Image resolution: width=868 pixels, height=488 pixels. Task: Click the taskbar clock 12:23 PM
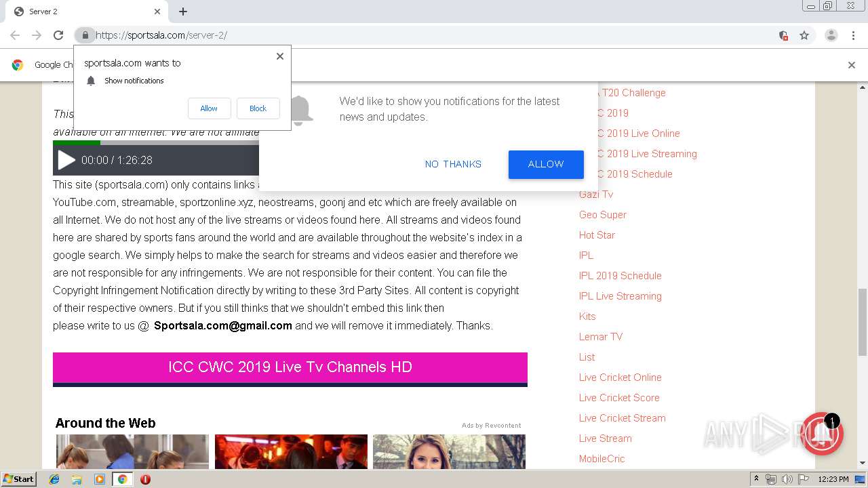point(833,479)
